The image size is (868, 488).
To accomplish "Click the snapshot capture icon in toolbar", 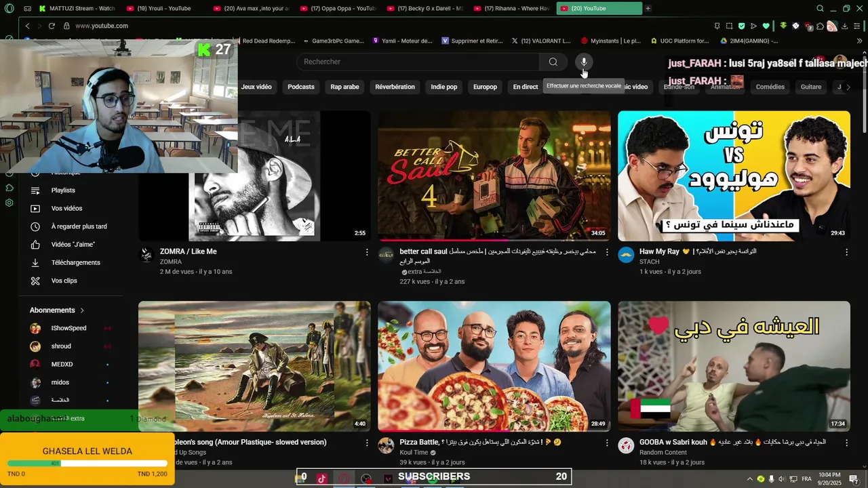I will 729,26.
